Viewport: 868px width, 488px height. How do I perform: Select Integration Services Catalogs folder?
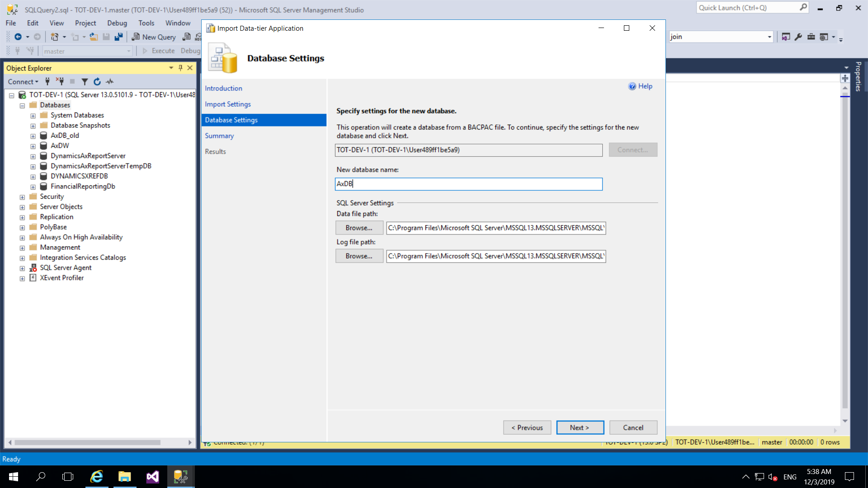click(x=83, y=258)
